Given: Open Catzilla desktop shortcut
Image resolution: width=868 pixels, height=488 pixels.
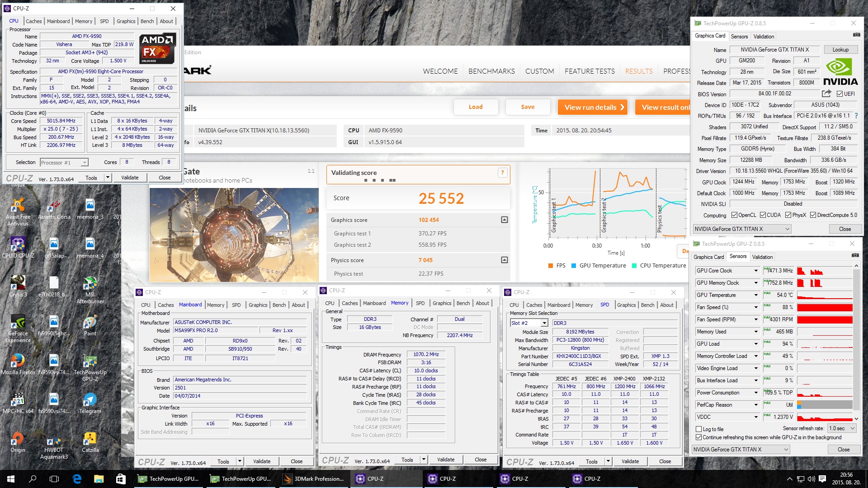Looking at the screenshot, I should pos(90,442).
